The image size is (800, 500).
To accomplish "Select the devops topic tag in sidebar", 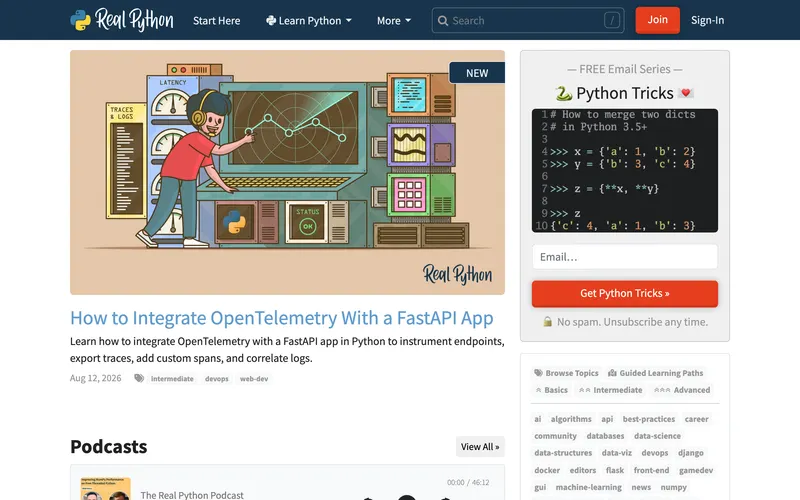I will tap(655, 453).
